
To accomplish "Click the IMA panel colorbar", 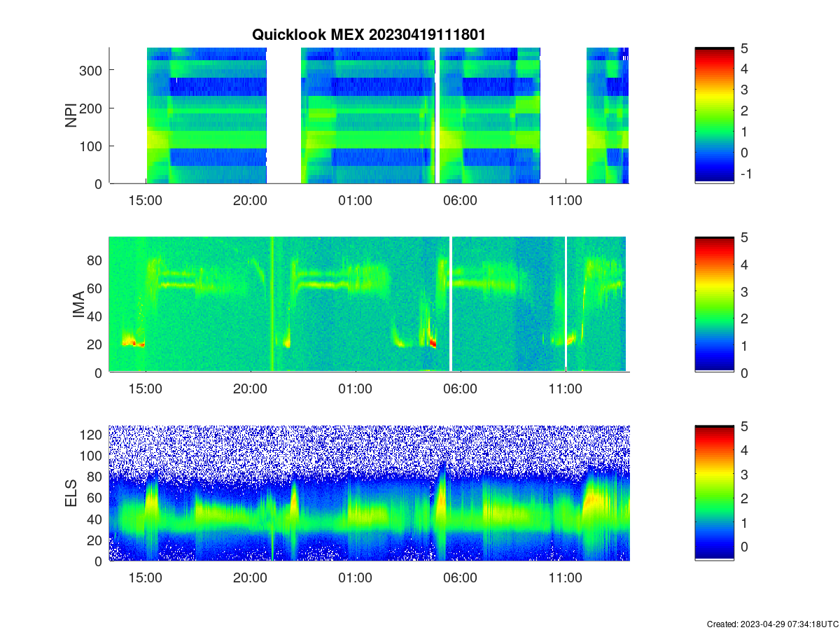I will [x=715, y=304].
